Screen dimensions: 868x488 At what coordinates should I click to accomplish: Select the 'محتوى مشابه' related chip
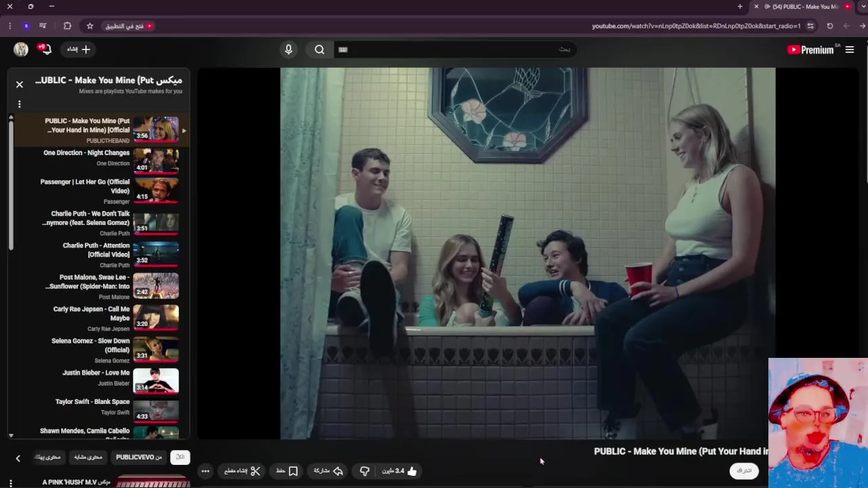pyautogui.click(x=88, y=457)
